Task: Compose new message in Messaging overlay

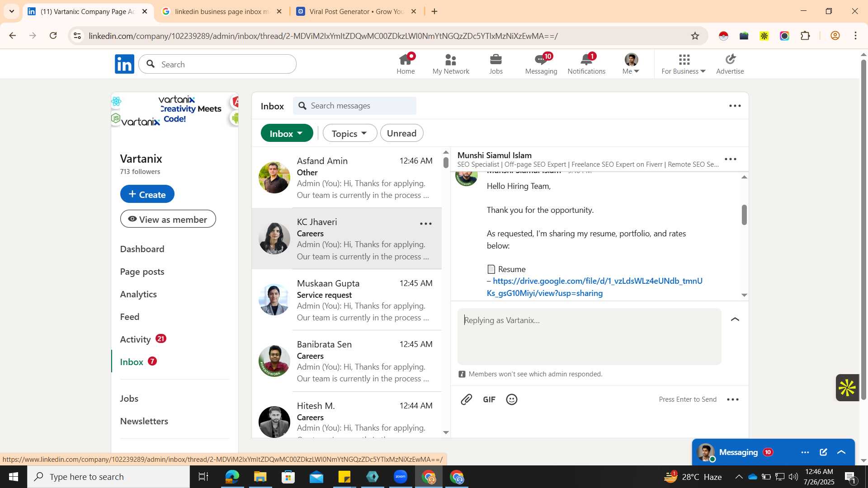Action: click(x=823, y=452)
